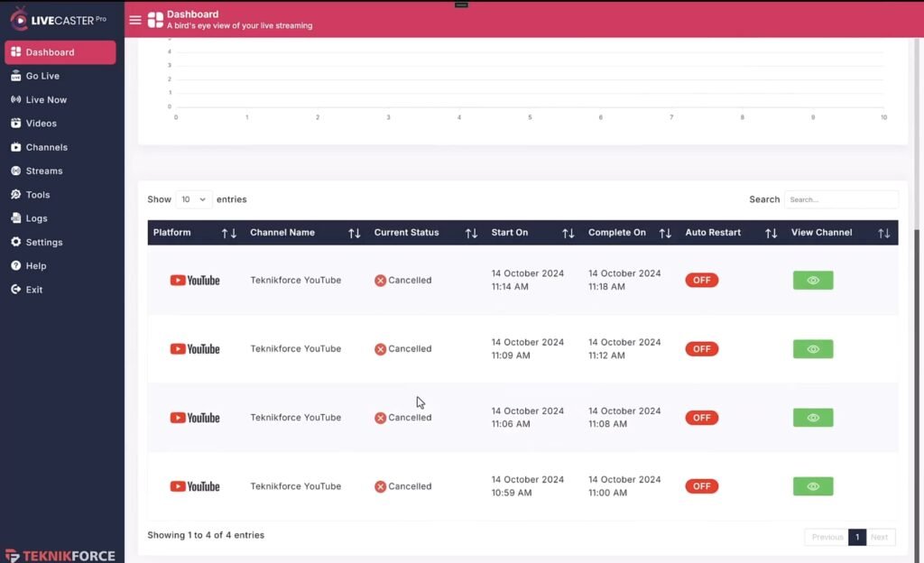Open the Logs page
Image resolution: width=924 pixels, height=563 pixels.
click(x=36, y=218)
